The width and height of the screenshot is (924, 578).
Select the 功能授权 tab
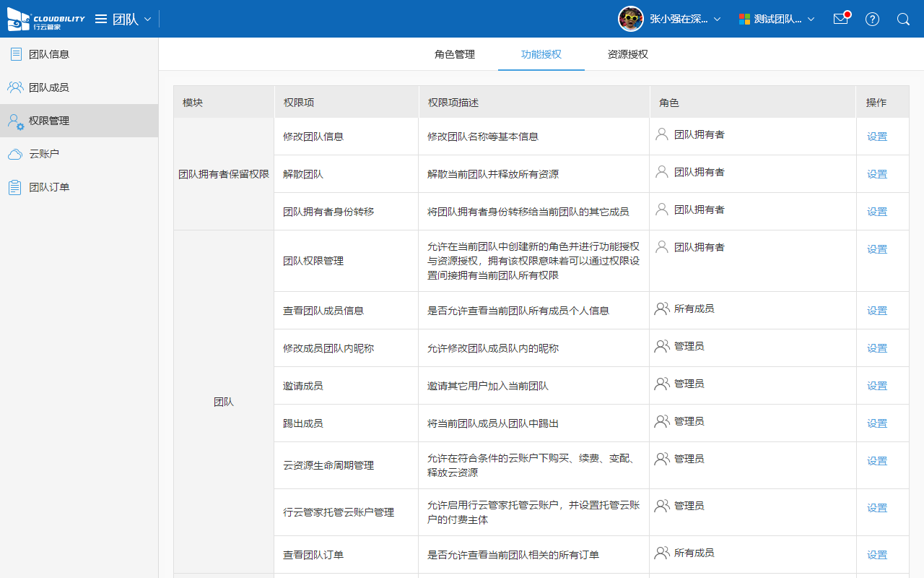tap(541, 54)
